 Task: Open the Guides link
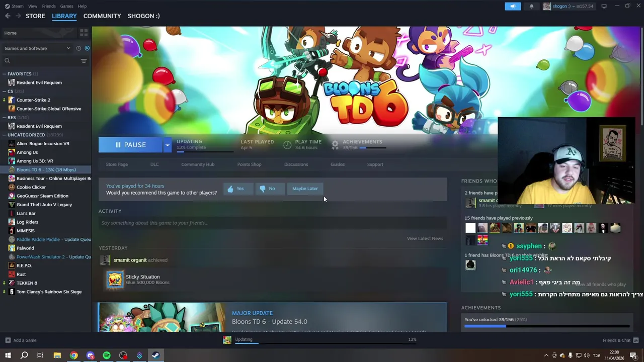coord(338,164)
